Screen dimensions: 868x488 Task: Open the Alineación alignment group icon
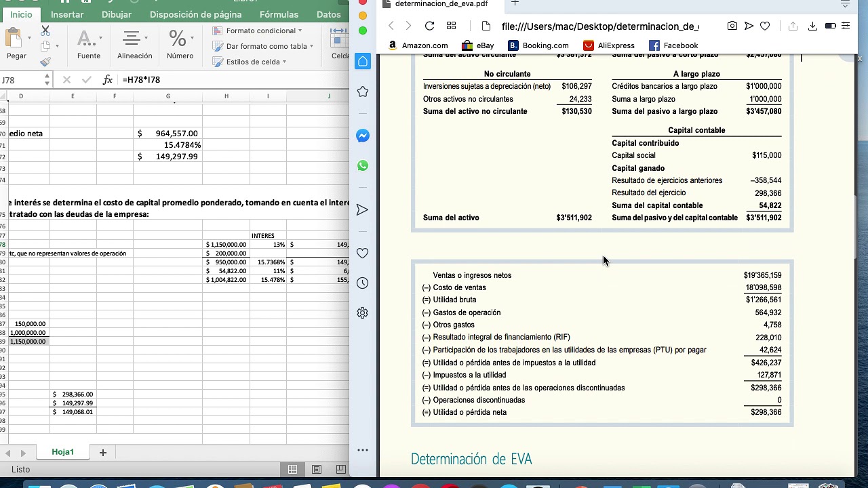(132, 39)
